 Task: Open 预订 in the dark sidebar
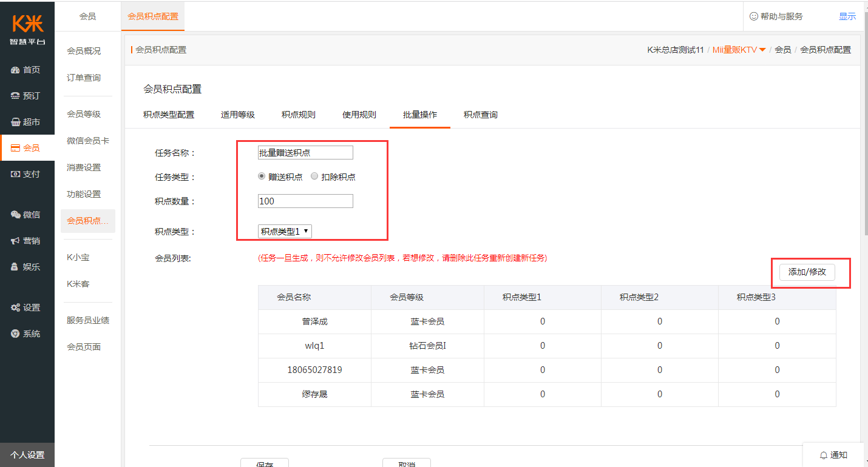pyautogui.click(x=27, y=96)
